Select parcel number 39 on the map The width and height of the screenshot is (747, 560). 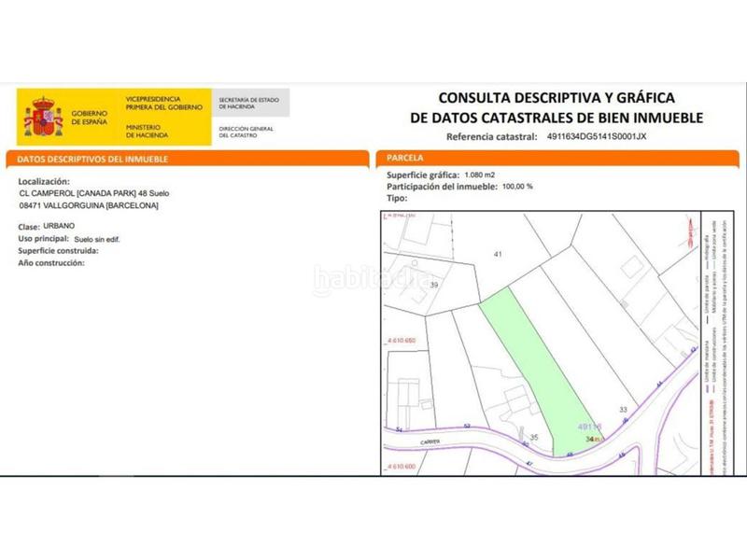pyautogui.click(x=432, y=285)
